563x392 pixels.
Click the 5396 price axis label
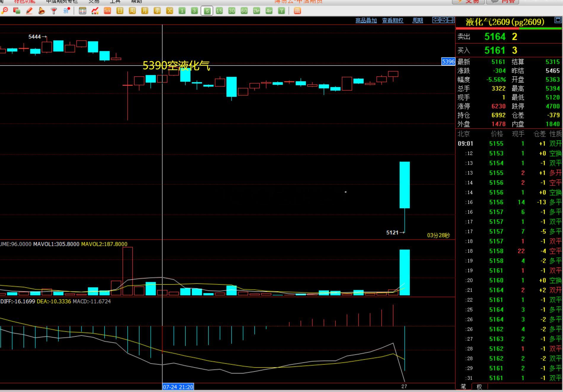click(448, 62)
